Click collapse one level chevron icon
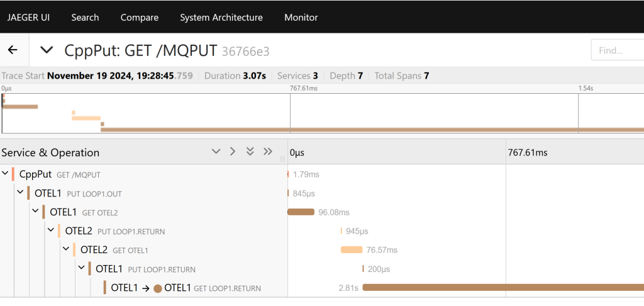The image size is (644, 306). [x=233, y=152]
